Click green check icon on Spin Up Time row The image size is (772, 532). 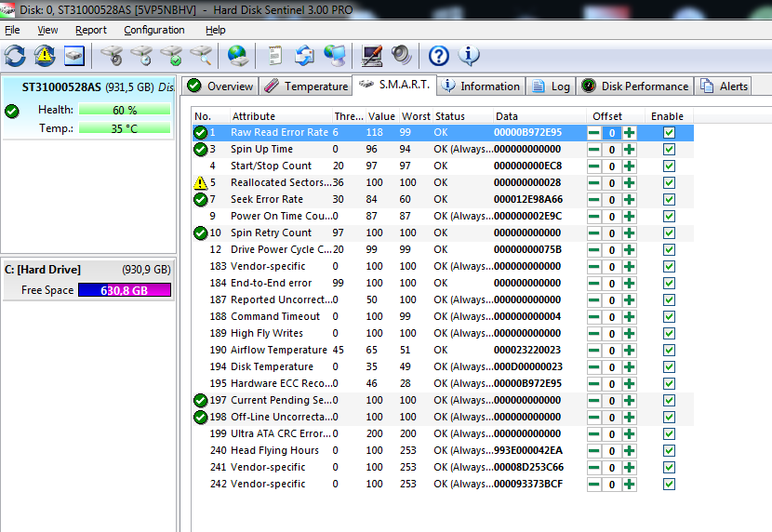(200, 149)
